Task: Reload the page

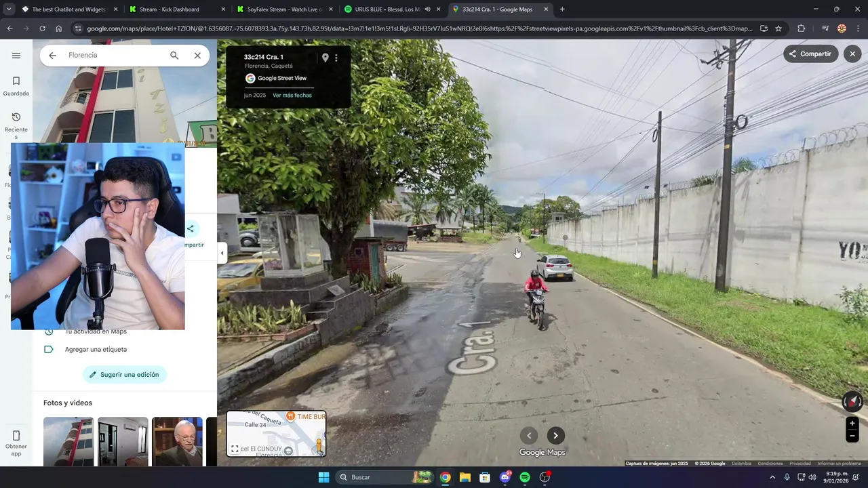Action: point(42,28)
